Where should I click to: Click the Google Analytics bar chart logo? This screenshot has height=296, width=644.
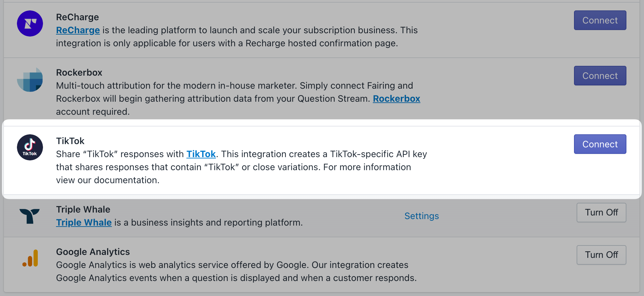[x=30, y=258]
